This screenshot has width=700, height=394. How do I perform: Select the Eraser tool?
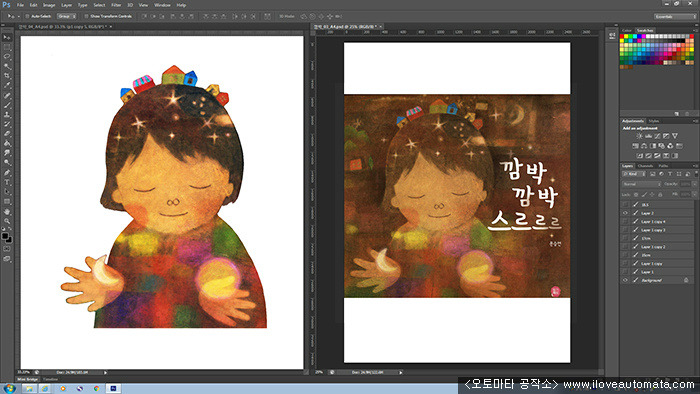coord(7,133)
